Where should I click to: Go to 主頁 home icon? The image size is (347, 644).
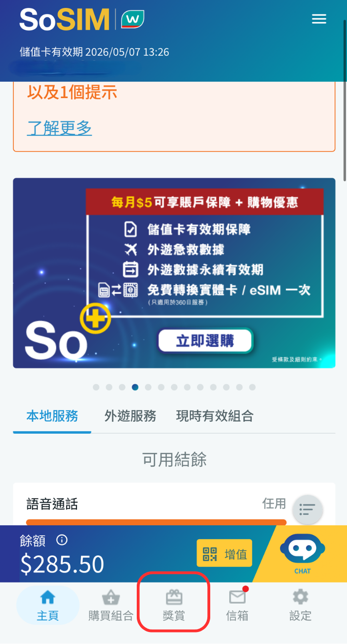[48, 605]
